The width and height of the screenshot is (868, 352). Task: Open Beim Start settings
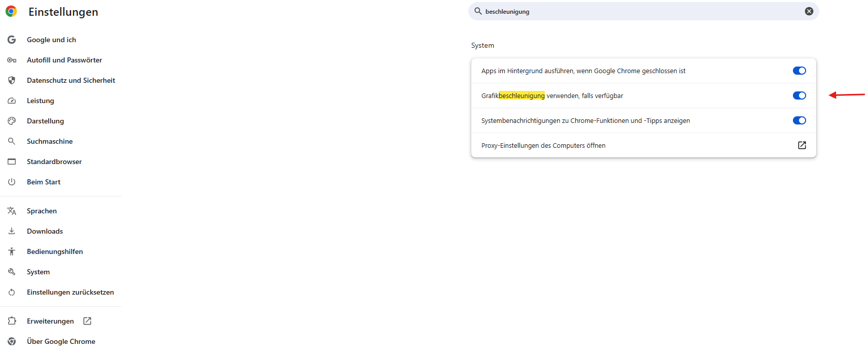click(x=44, y=182)
